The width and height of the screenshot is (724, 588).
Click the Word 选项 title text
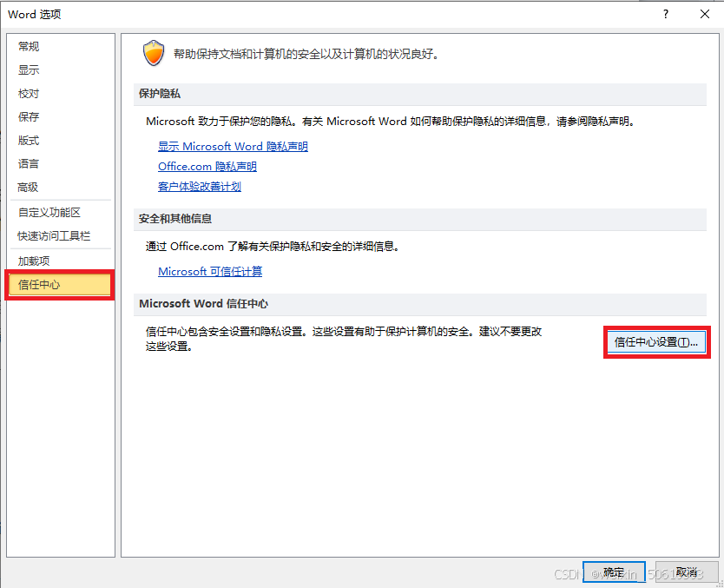(x=34, y=14)
